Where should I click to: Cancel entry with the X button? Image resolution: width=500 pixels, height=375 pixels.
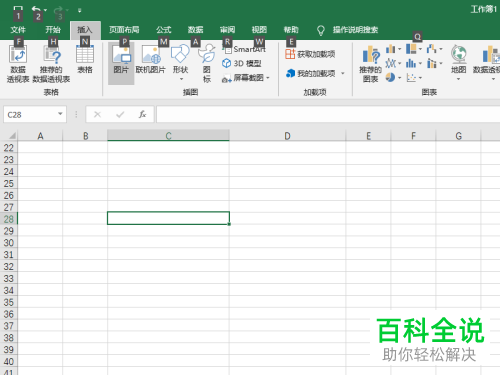(x=97, y=115)
